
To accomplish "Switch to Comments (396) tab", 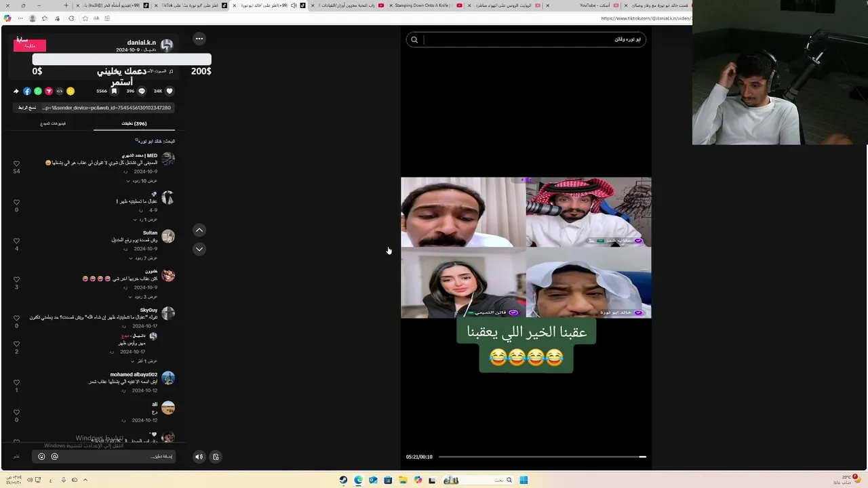I will coord(134,123).
